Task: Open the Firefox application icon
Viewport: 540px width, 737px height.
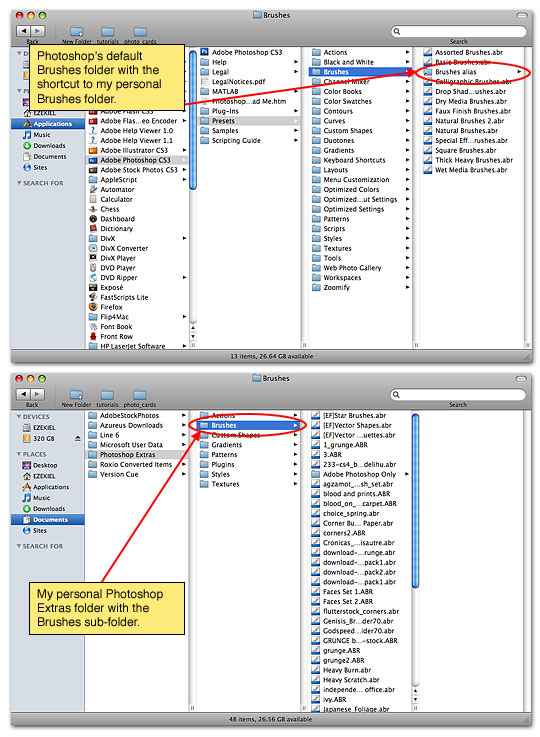Action: point(93,307)
